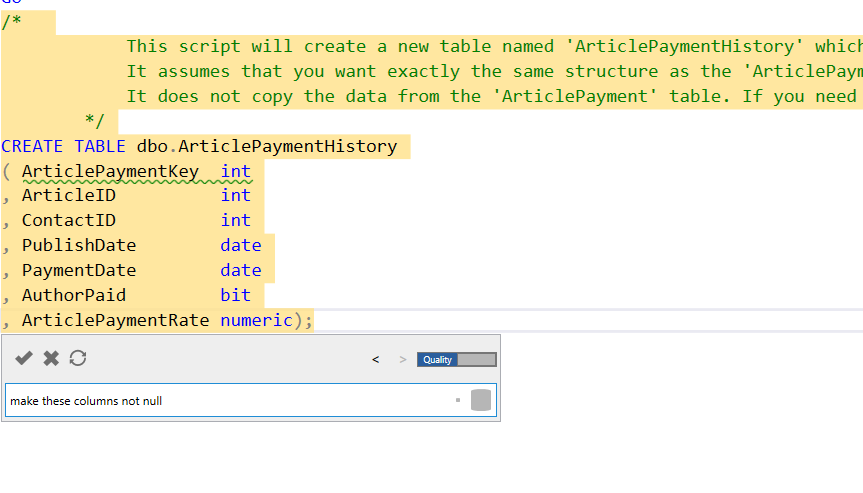The image size is (863, 493).
Task: Accept the suggestion with the checkmark icon
Action: [x=24, y=358]
